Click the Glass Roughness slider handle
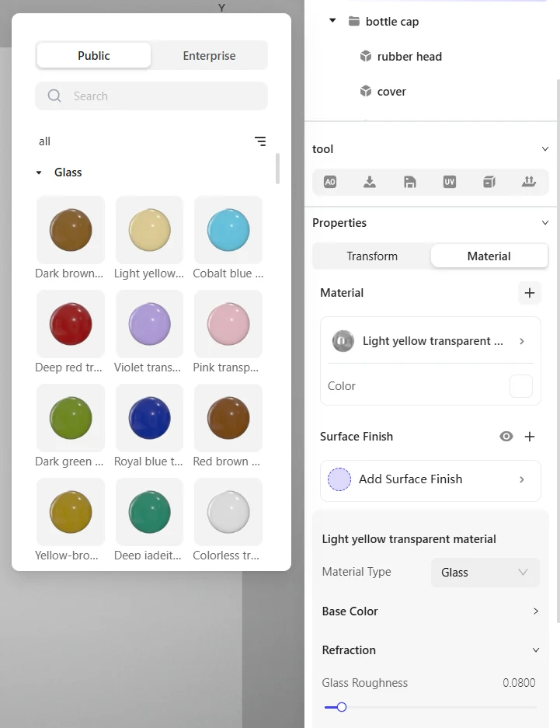 (342, 707)
